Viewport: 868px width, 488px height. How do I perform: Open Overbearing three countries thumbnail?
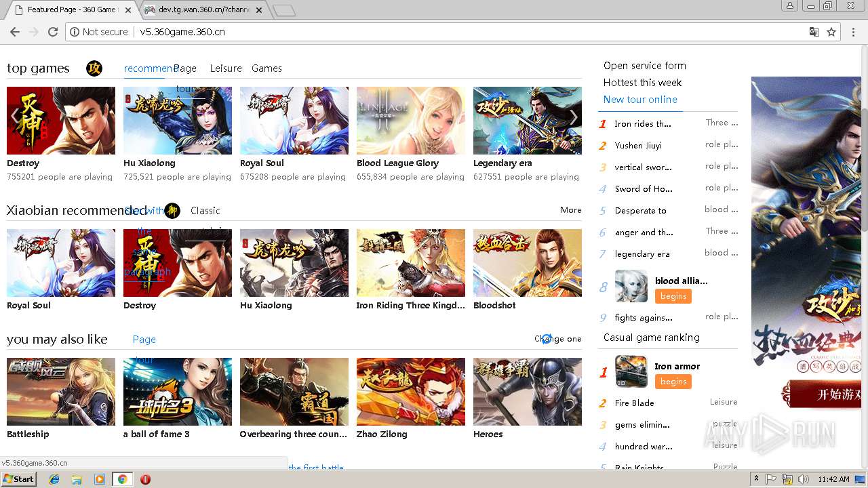pos(294,392)
